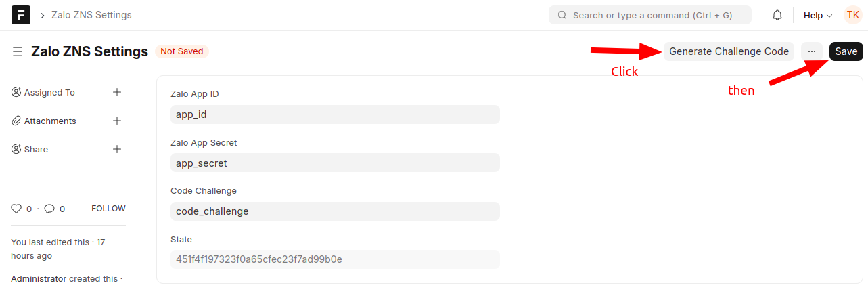Select the Zalo App Secret field
The image size is (868, 296).
335,163
